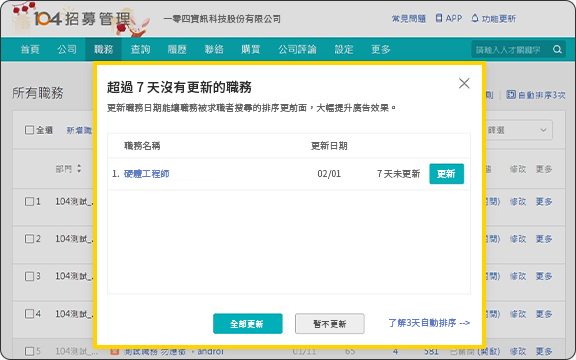
Task: Sort by 部門 column arrows
Action: click(x=79, y=169)
